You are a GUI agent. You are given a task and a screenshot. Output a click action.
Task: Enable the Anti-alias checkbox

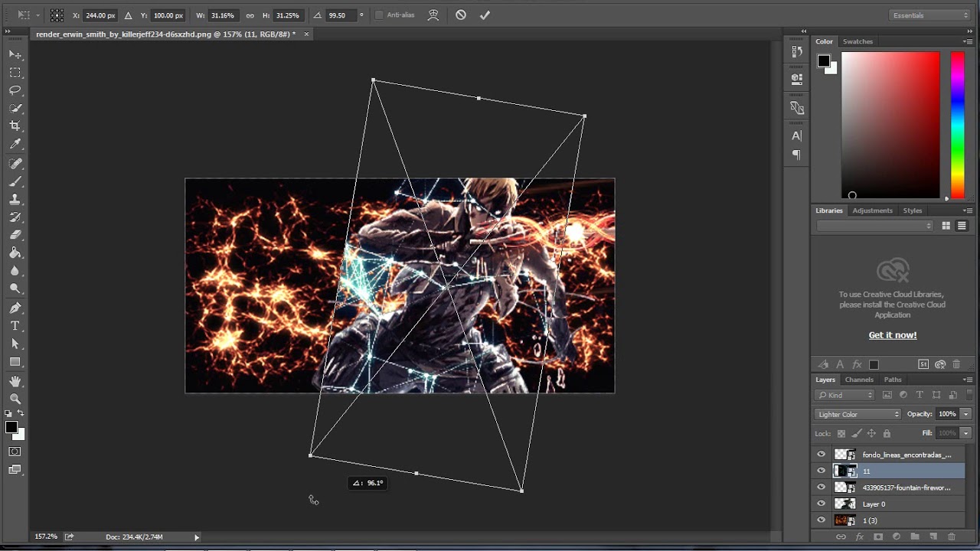tap(379, 15)
